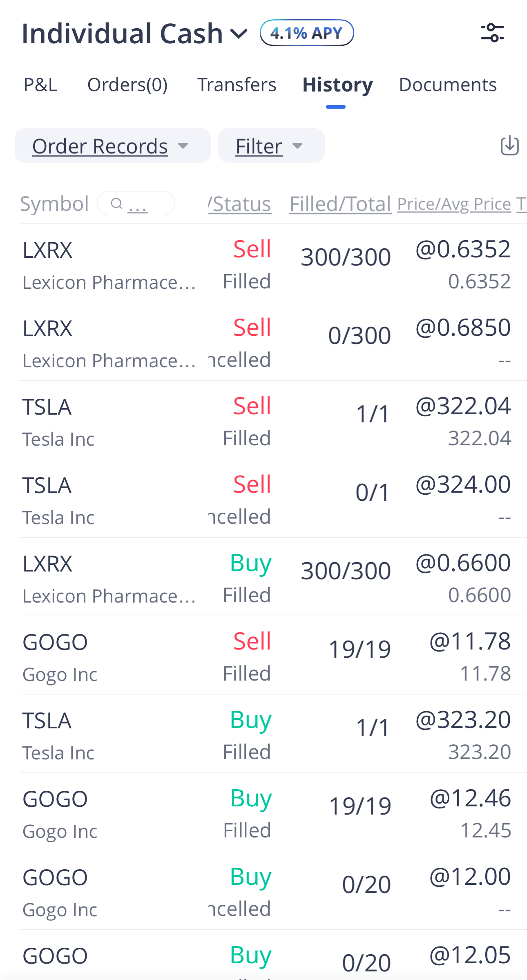Open the account settings sliders icon
The image size is (527, 980).
pyautogui.click(x=492, y=33)
